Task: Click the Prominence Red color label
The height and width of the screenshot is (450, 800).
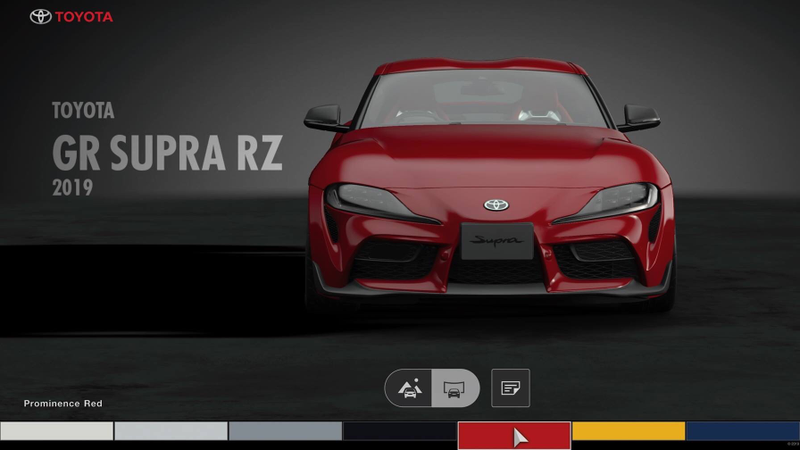Action: (63, 404)
